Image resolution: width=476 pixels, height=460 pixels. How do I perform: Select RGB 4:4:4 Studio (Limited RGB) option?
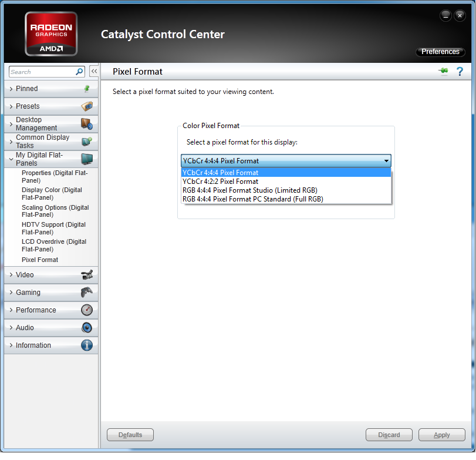pyautogui.click(x=286, y=190)
